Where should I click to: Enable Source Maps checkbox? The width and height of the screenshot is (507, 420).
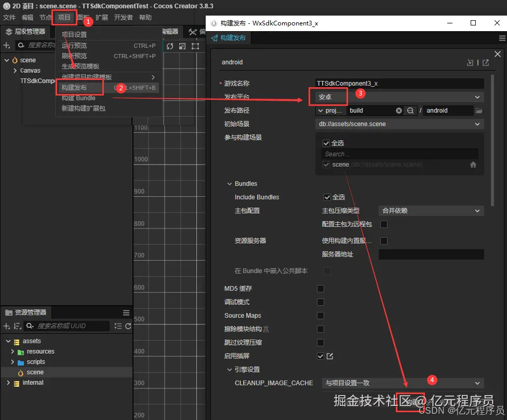tap(321, 316)
